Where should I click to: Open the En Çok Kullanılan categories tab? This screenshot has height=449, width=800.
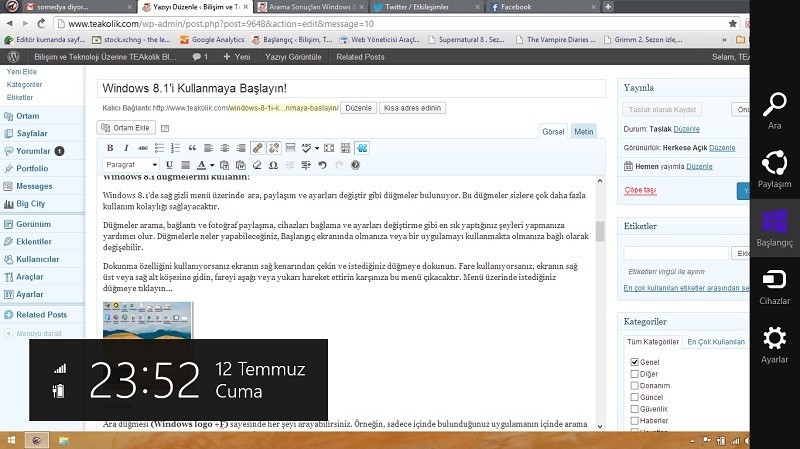point(716,341)
